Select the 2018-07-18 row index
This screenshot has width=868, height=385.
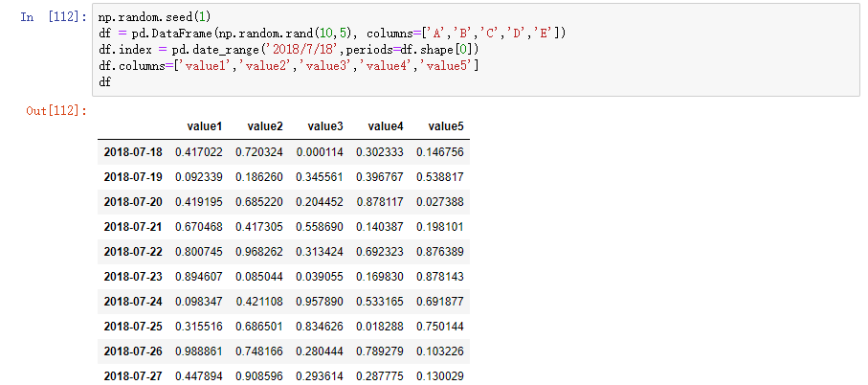click(133, 151)
